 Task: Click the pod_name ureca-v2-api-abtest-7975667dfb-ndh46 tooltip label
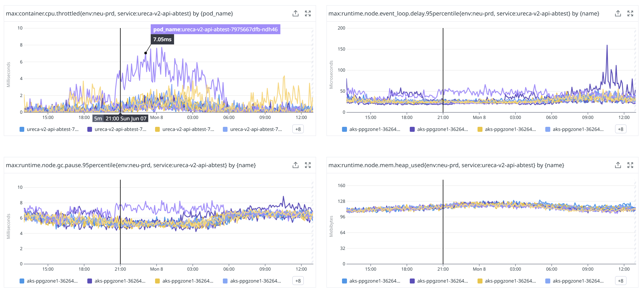click(x=216, y=29)
